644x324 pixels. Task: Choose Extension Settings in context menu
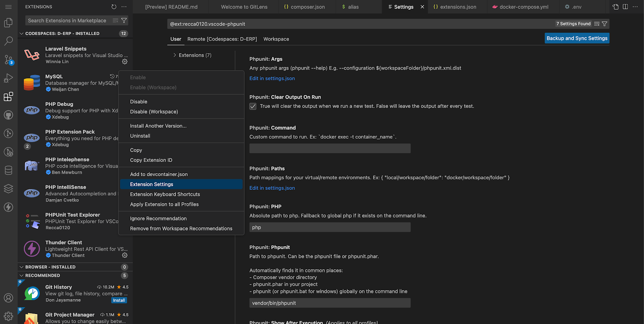point(181,184)
